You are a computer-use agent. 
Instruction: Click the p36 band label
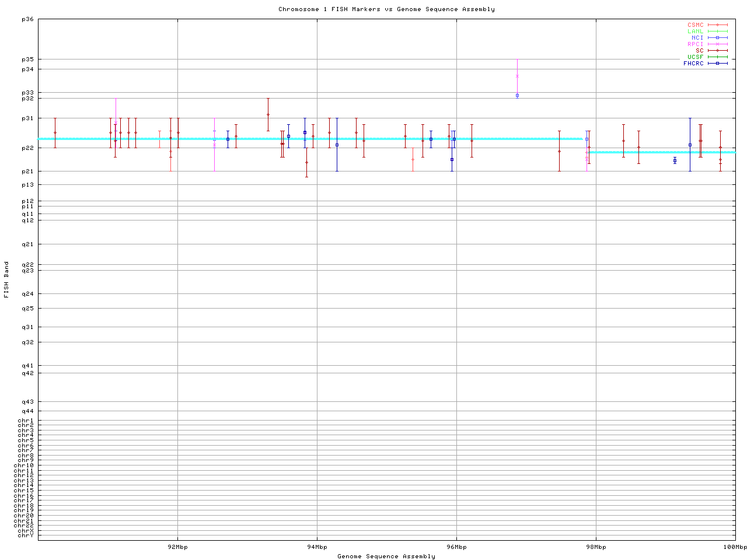[27, 19]
